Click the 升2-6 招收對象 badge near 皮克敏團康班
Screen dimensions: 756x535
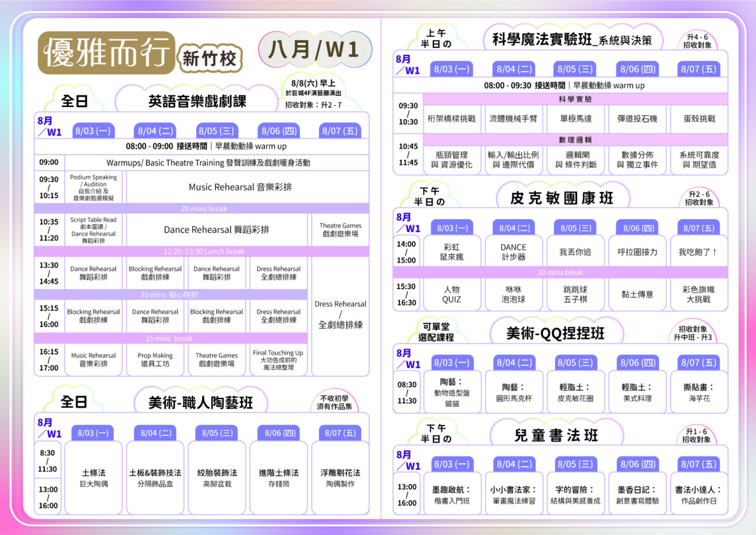tap(699, 198)
